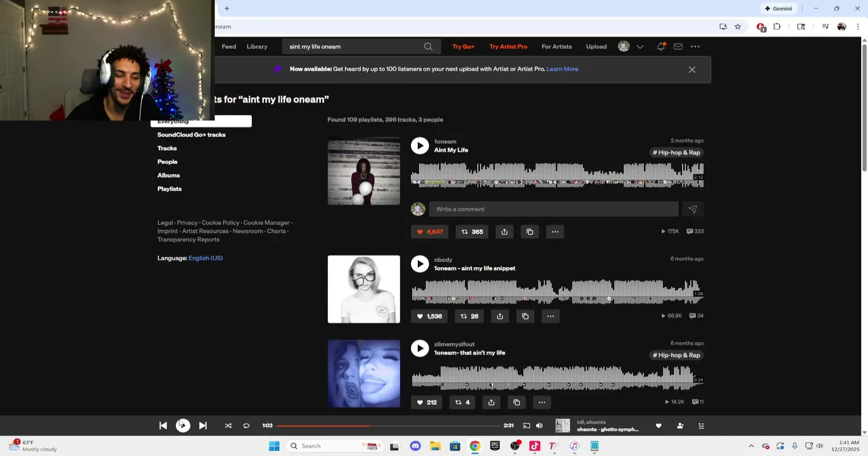Filter results by SoundCloud Go+ tracks

click(x=191, y=135)
